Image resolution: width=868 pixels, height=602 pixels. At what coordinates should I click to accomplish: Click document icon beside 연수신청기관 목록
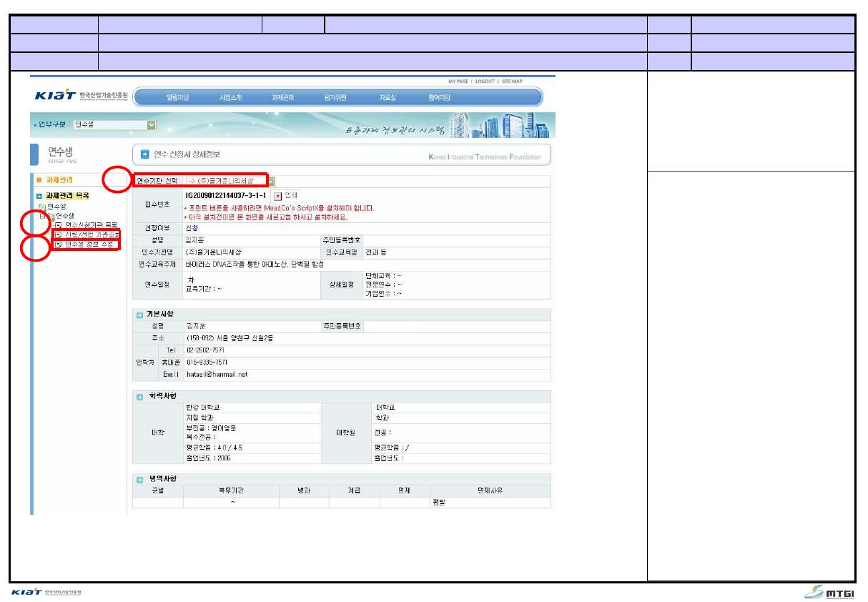(x=59, y=224)
